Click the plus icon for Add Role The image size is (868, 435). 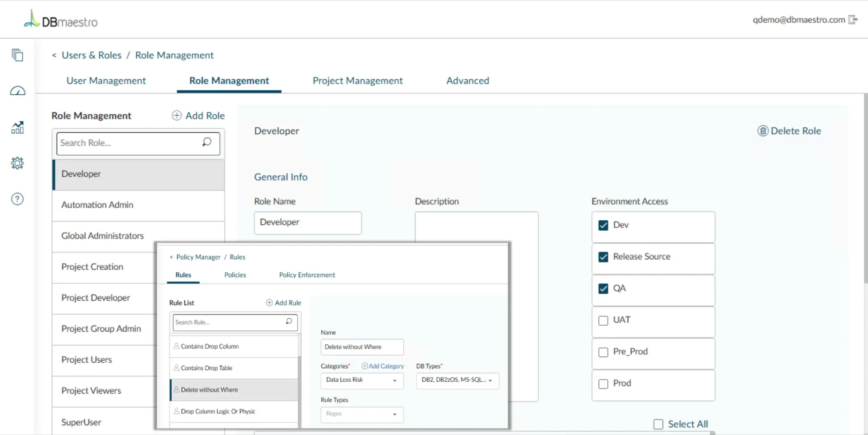[176, 116]
